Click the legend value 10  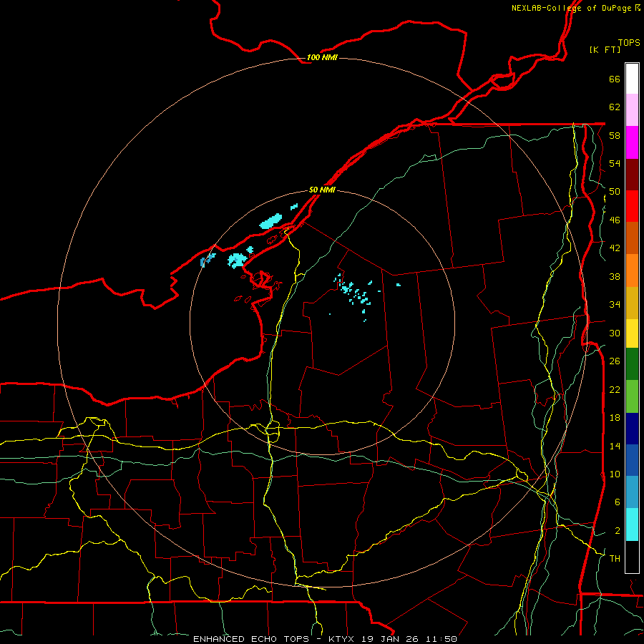[615, 474]
